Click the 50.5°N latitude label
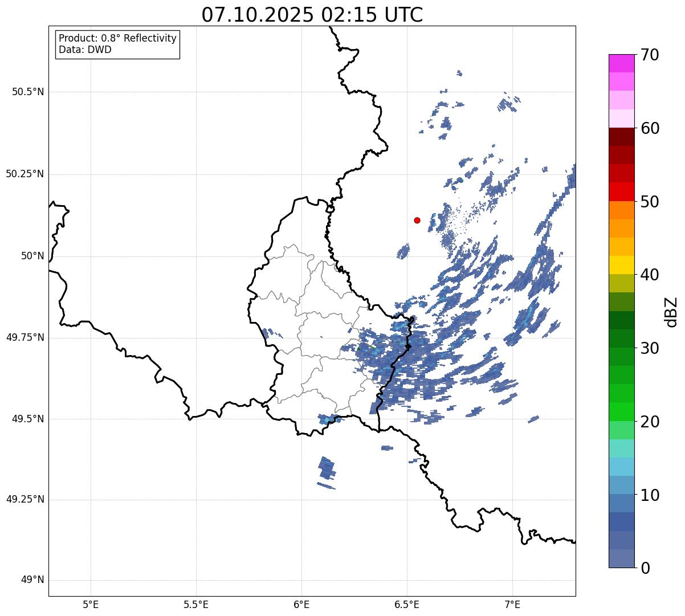Viewport: 685px width, 616px height. pyautogui.click(x=28, y=92)
